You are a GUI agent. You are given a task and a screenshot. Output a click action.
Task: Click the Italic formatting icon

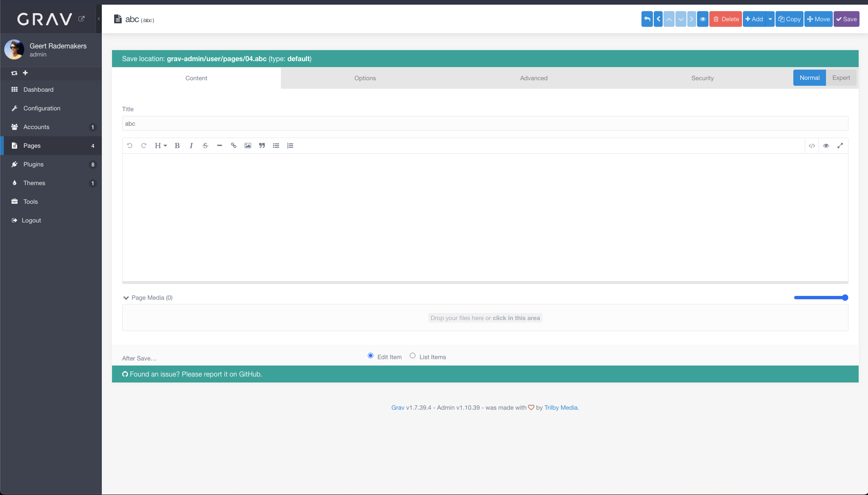(x=191, y=146)
